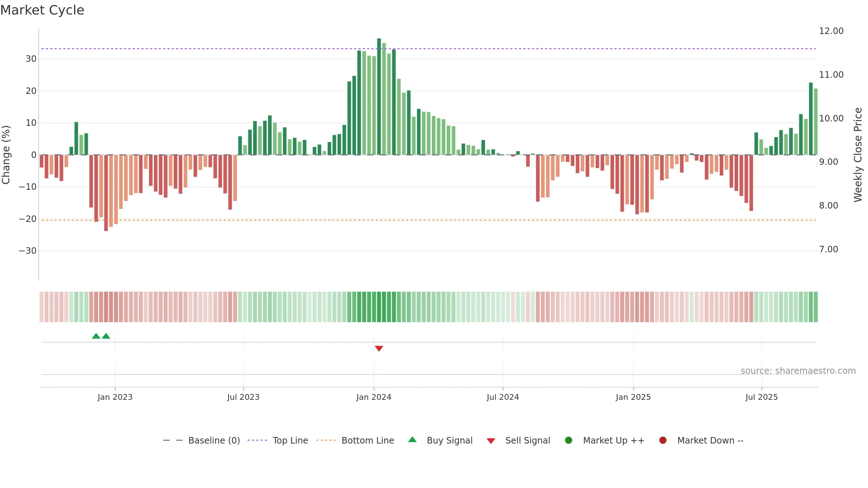Click the red Sell Signal marker near Jan 2024

379,348
